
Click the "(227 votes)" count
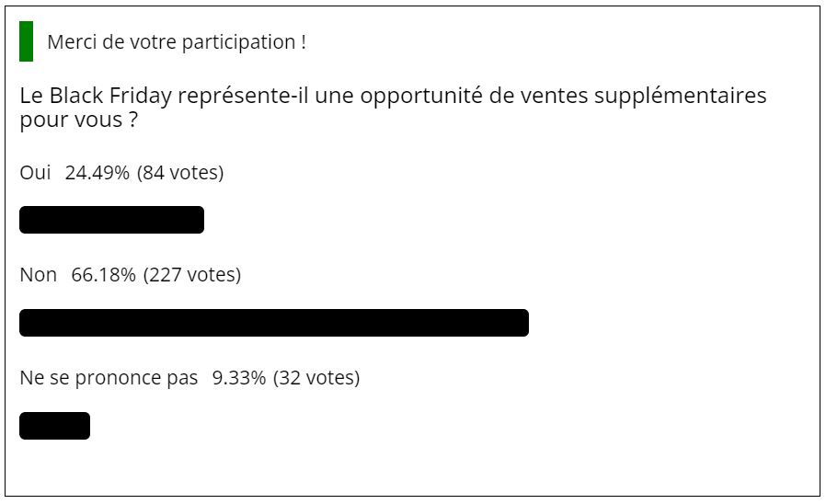192,275
